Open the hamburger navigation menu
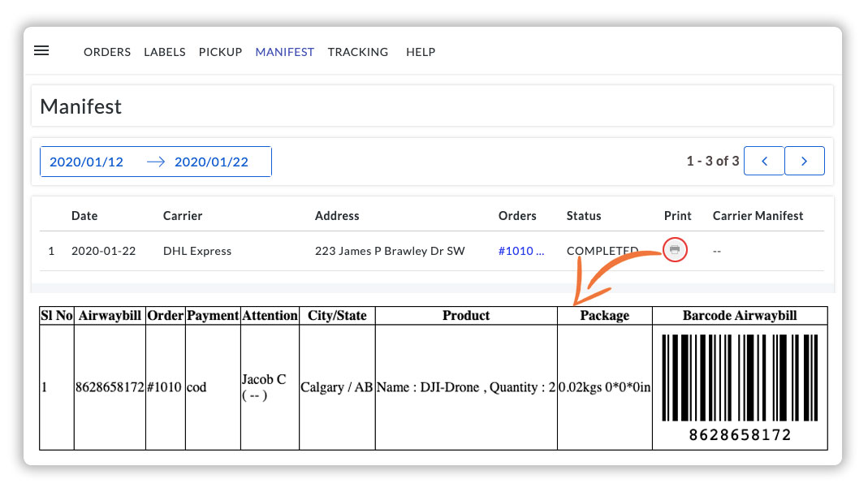868x492 pixels. coord(41,50)
